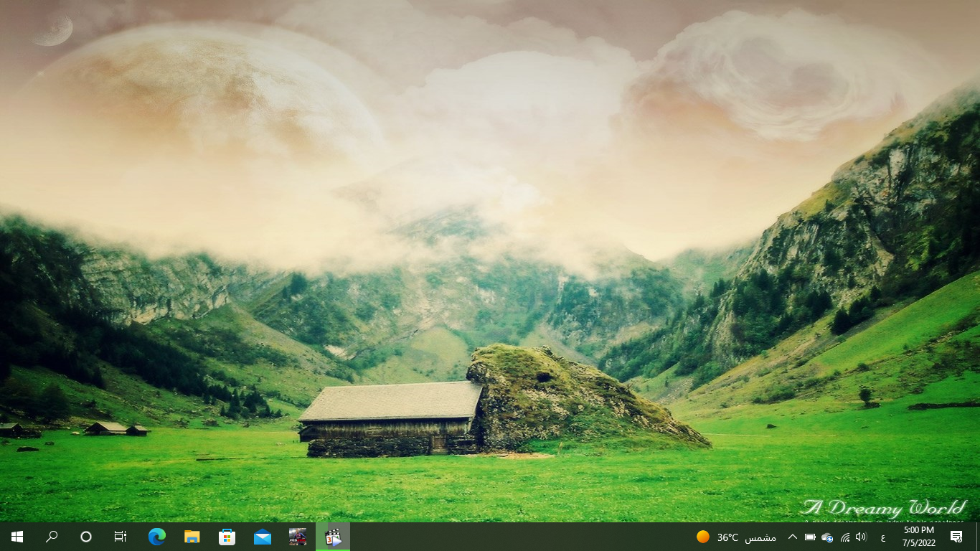Open File Explorer folder icon
This screenshot has width=980, height=551.
point(192,537)
